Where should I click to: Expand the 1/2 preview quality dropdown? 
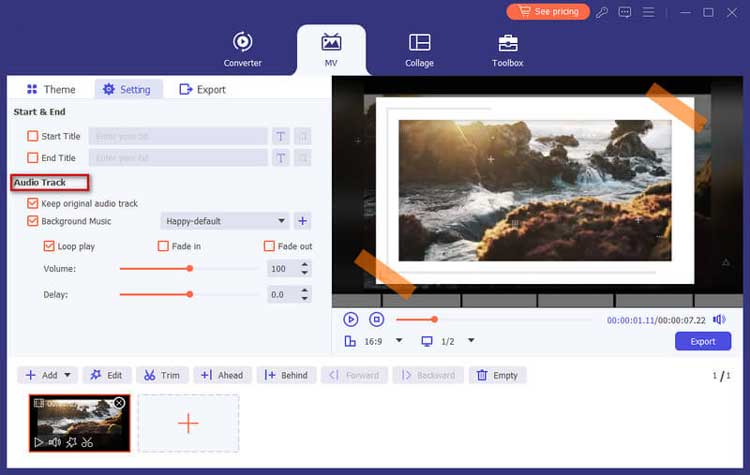(x=471, y=341)
